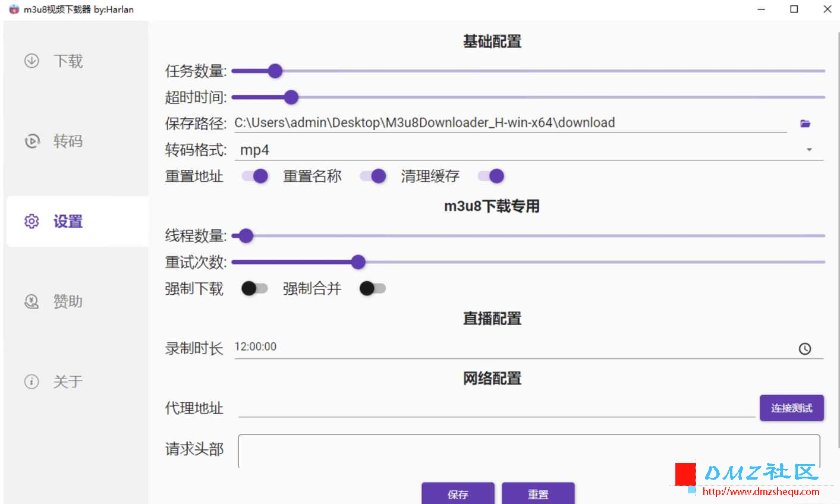
Task: Click the sponsor (赞助) sidebar icon
Action: click(32, 301)
